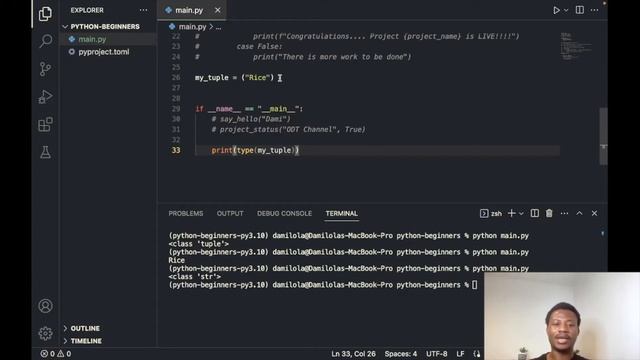Open the Extensions view

pos(45,124)
